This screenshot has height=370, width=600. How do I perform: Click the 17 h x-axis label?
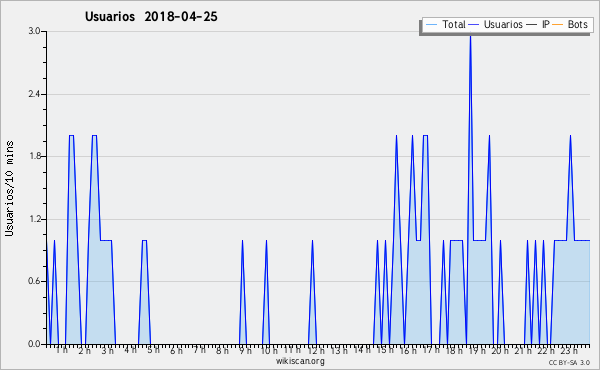[x=431, y=350]
